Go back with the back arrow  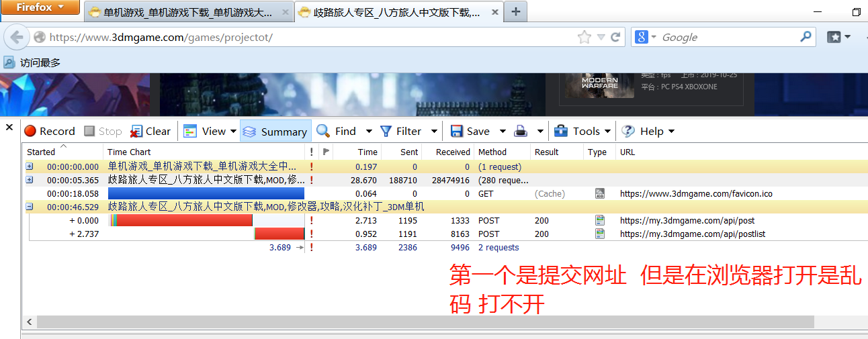pos(17,38)
